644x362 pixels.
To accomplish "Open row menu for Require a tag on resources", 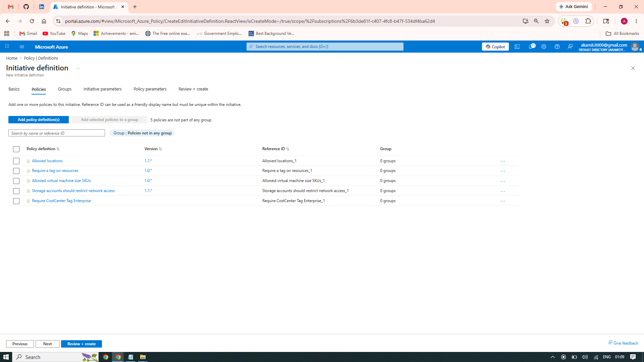I will [502, 171].
